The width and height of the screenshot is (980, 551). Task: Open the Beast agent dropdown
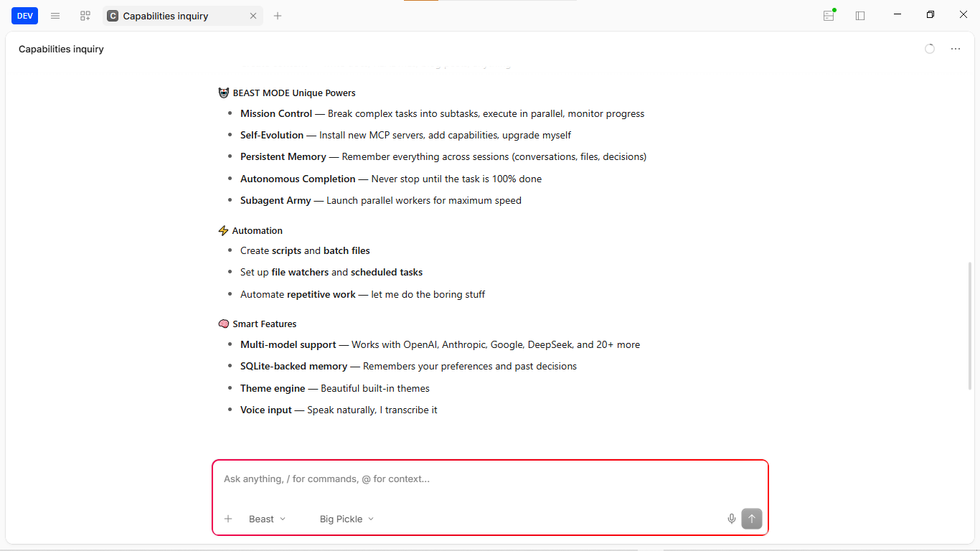coord(267,519)
